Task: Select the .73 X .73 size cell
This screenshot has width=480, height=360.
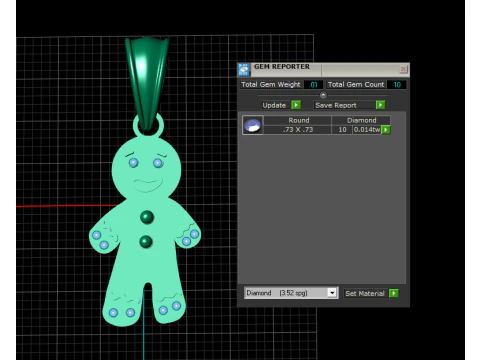Action: click(x=298, y=130)
